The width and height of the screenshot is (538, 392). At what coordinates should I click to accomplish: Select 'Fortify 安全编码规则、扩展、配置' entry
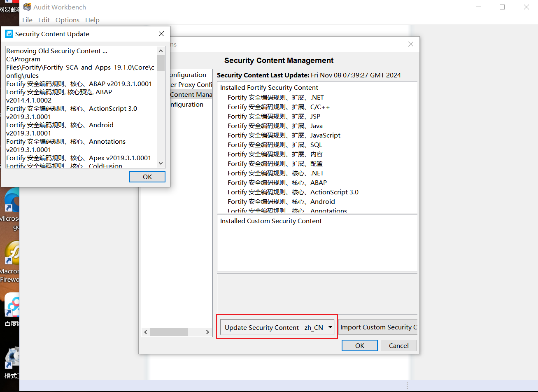275,164
